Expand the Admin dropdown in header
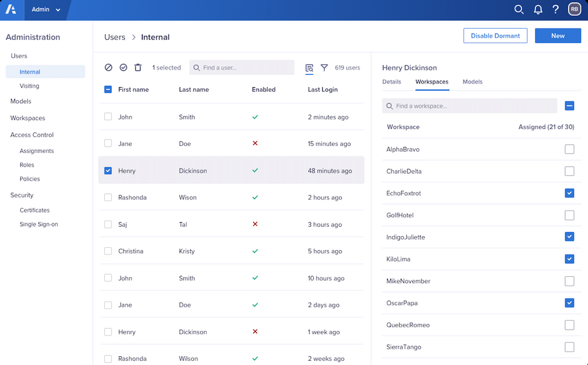This screenshot has width=588, height=365. point(46,9)
